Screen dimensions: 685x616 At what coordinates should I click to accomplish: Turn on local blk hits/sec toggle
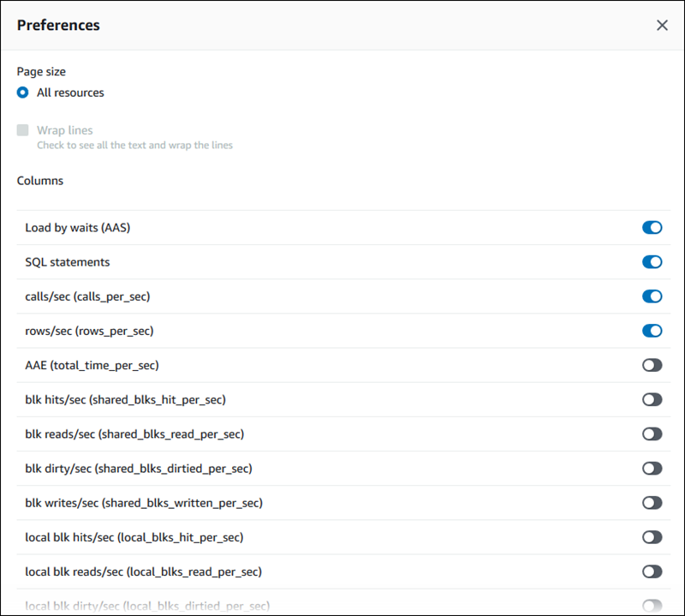(x=652, y=537)
